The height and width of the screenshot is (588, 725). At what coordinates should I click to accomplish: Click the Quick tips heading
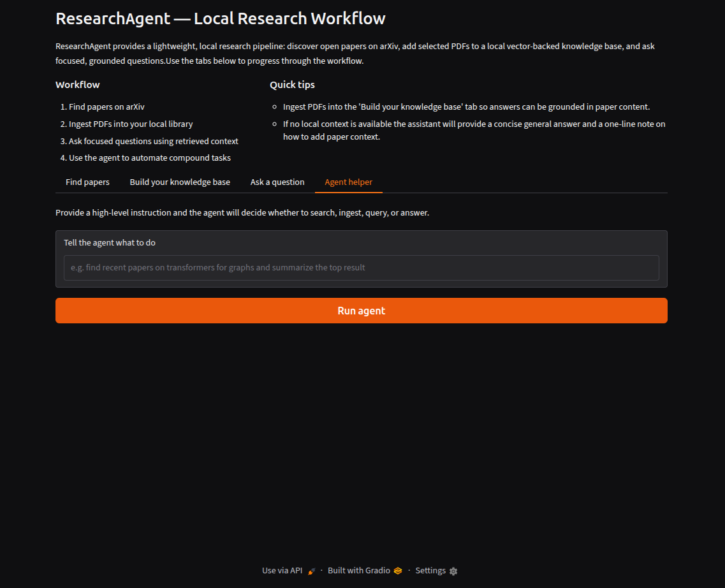(x=292, y=85)
